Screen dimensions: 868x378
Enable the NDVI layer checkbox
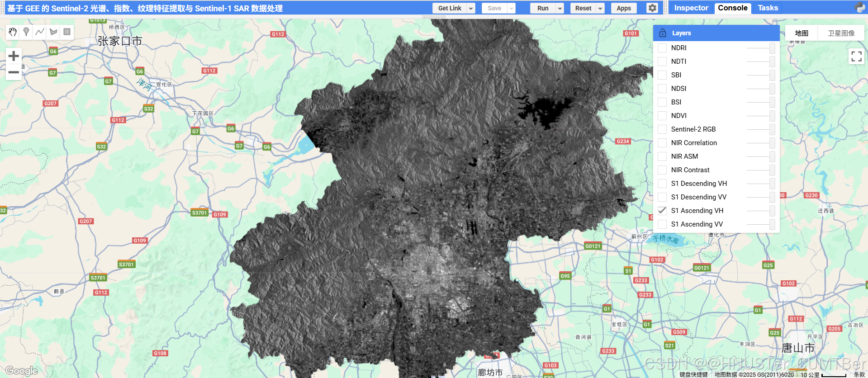point(662,116)
